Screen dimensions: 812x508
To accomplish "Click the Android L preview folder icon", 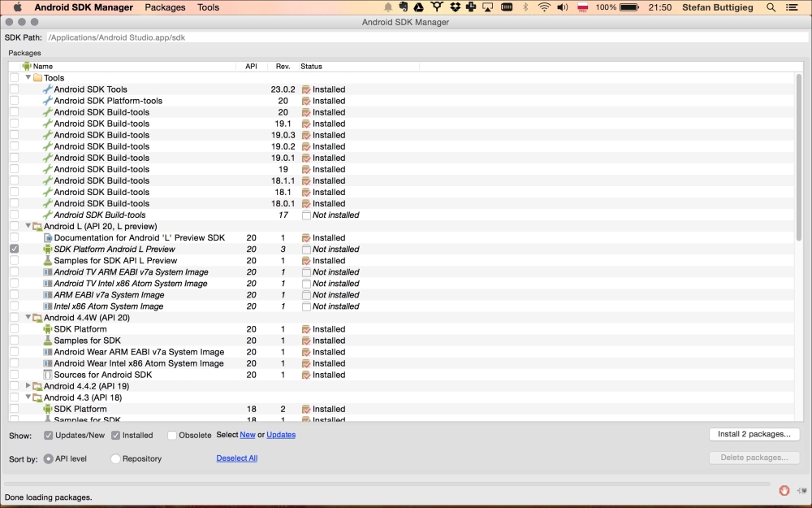I will point(37,227).
